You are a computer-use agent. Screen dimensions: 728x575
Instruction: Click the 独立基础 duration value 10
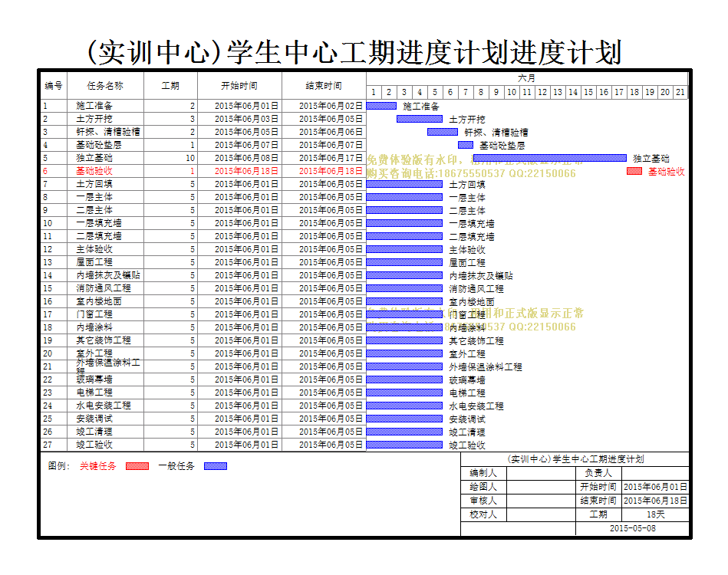(190, 158)
